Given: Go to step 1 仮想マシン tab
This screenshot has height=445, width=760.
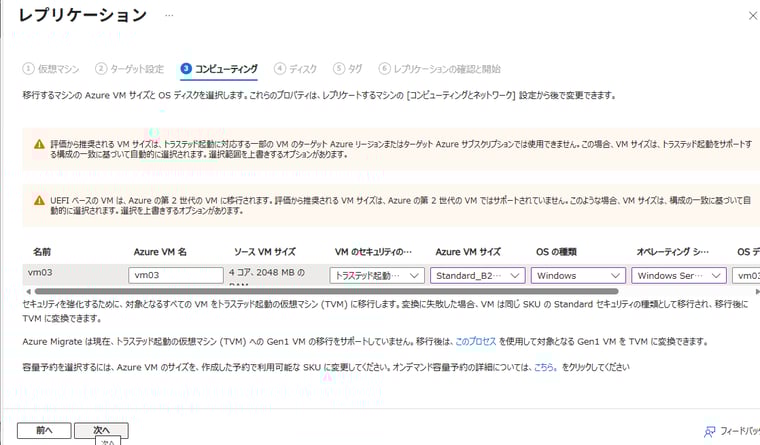Looking at the screenshot, I should click(x=51, y=69).
